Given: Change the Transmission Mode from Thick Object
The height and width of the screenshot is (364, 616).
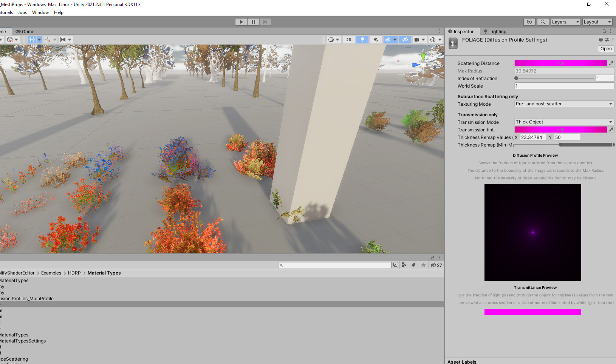Looking at the screenshot, I should pos(564,122).
